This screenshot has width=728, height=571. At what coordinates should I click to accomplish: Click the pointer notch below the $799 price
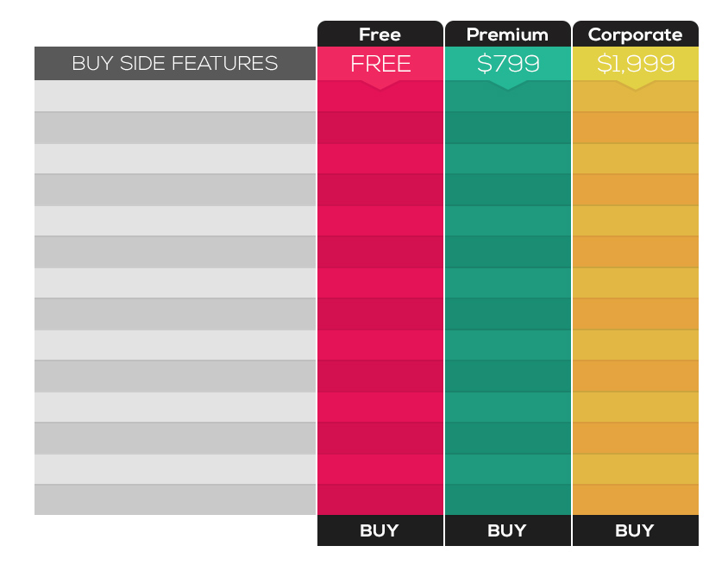point(507,85)
